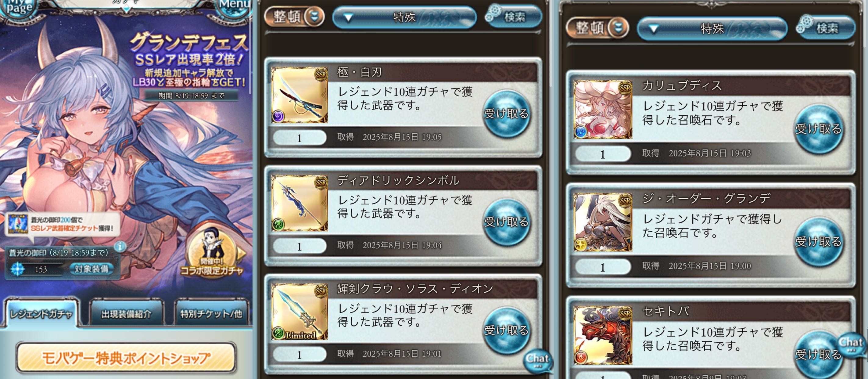Open the Chat bubble on the weapon list

[538, 361]
